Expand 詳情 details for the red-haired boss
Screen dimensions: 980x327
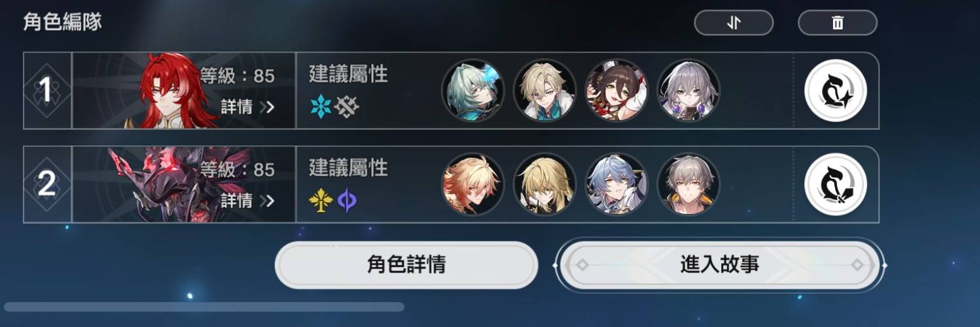(x=248, y=107)
